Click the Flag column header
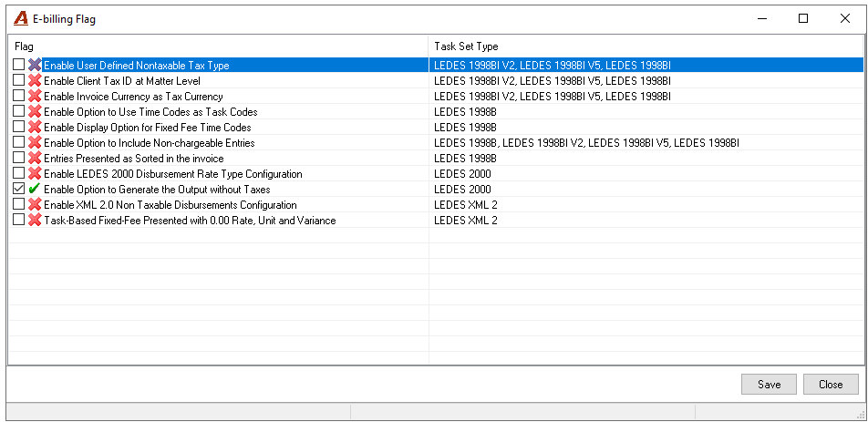Screen dimensions: 868x422 tap(219, 46)
